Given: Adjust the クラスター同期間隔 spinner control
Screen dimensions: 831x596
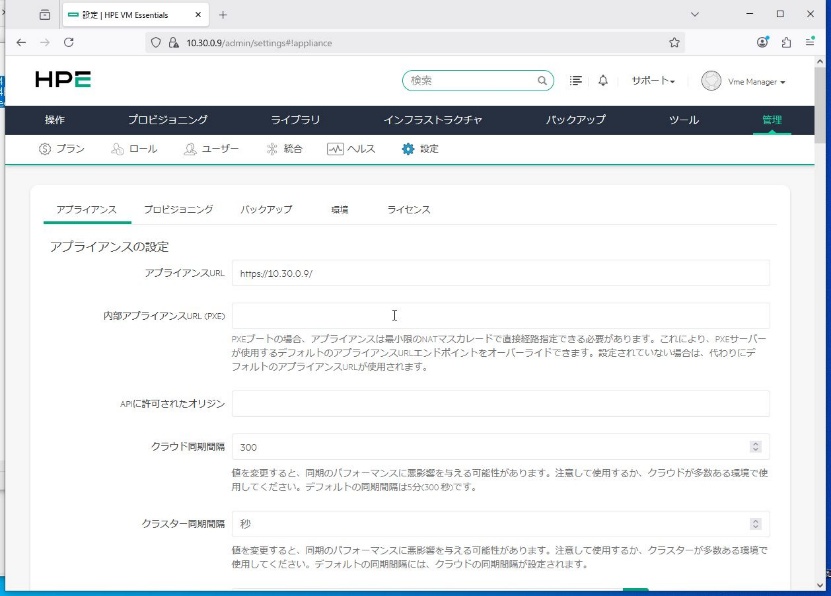Looking at the screenshot, I should tap(755, 524).
